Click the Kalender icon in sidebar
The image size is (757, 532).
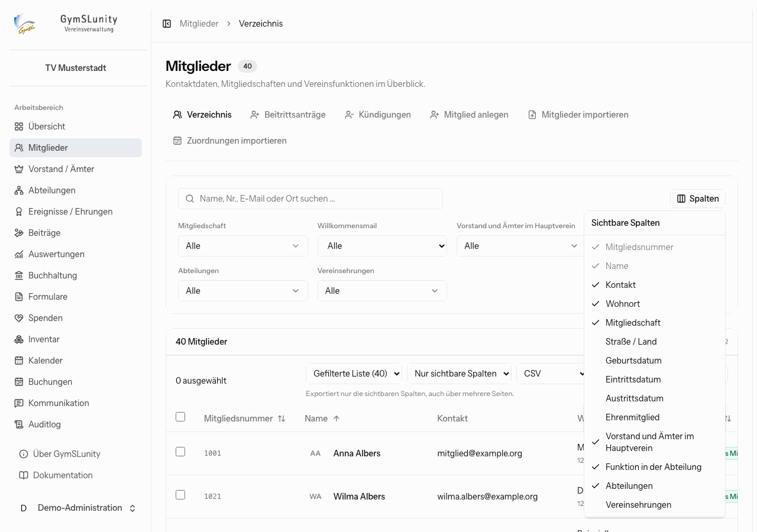pyautogui.click(x=19, y=361)
